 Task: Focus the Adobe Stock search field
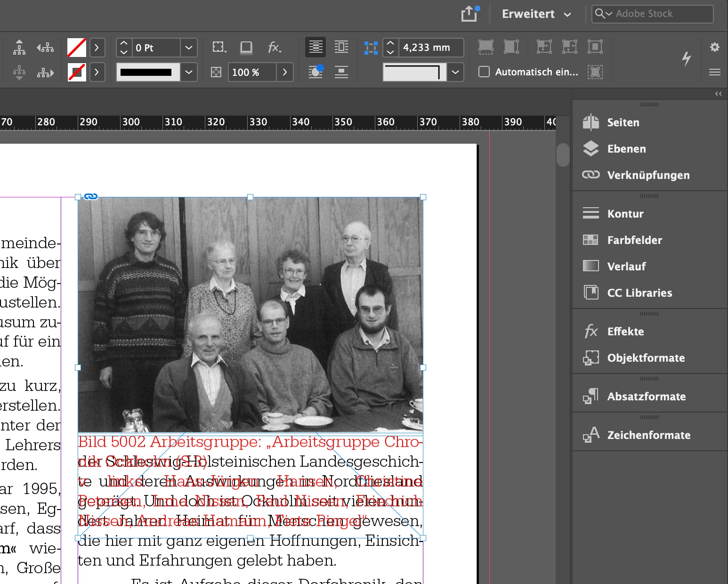(x=653, y=14)
